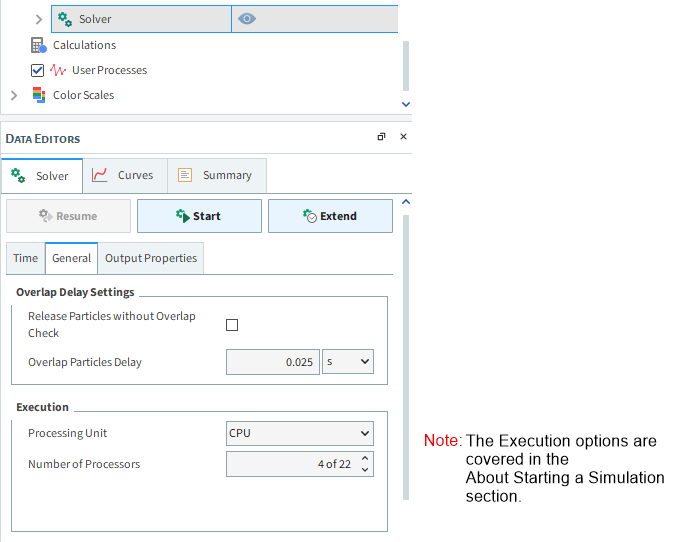Click the tree panel vertical scrollbar
This screenshot has height=542, width=687.
(406, 66)
